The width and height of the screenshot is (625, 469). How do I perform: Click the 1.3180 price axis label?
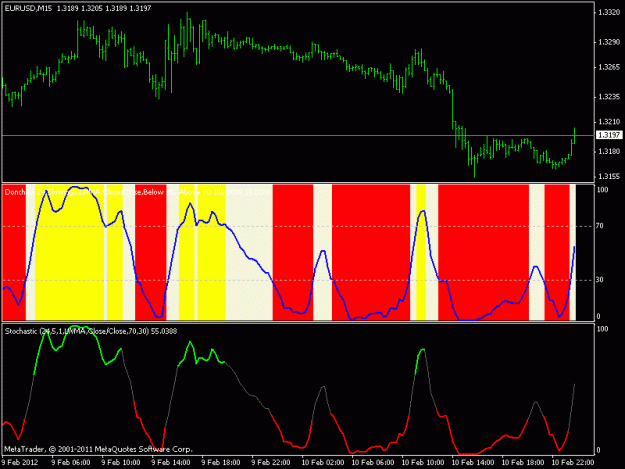click(x=609, y=151)
